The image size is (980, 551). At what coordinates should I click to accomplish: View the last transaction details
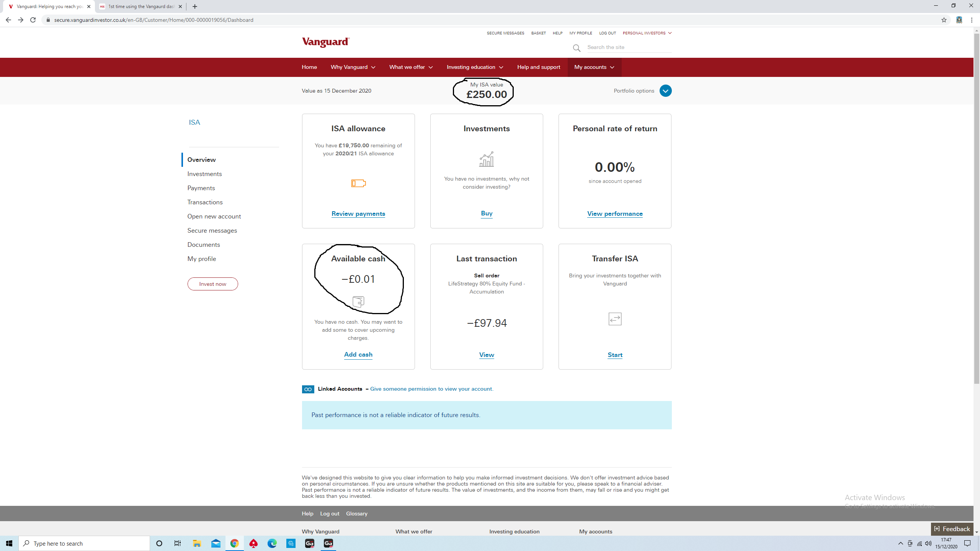487,355
